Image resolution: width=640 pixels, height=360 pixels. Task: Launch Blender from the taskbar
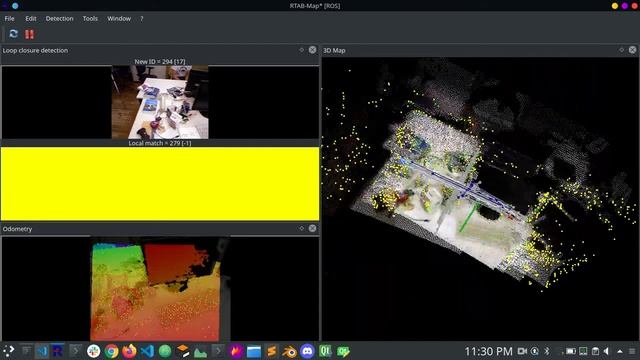click(289, 351)
